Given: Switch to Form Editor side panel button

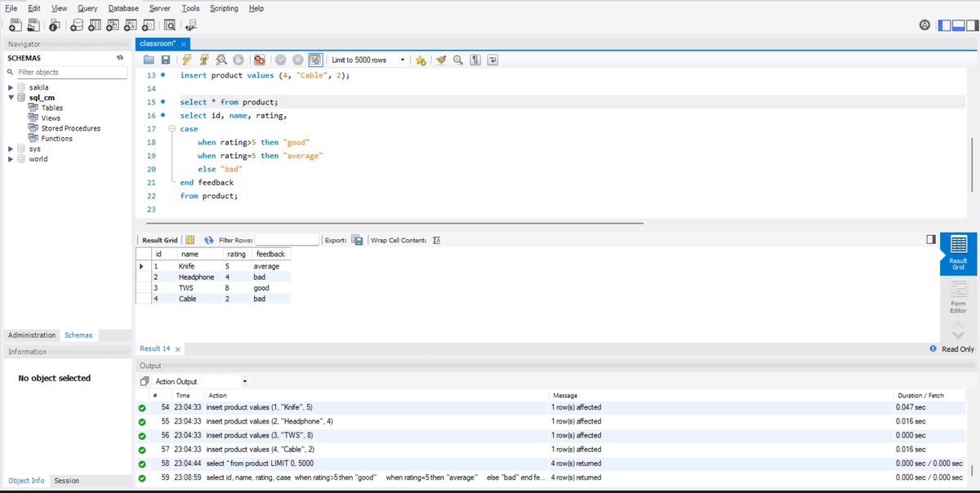Looking at the screenshot, I should 958,296.
